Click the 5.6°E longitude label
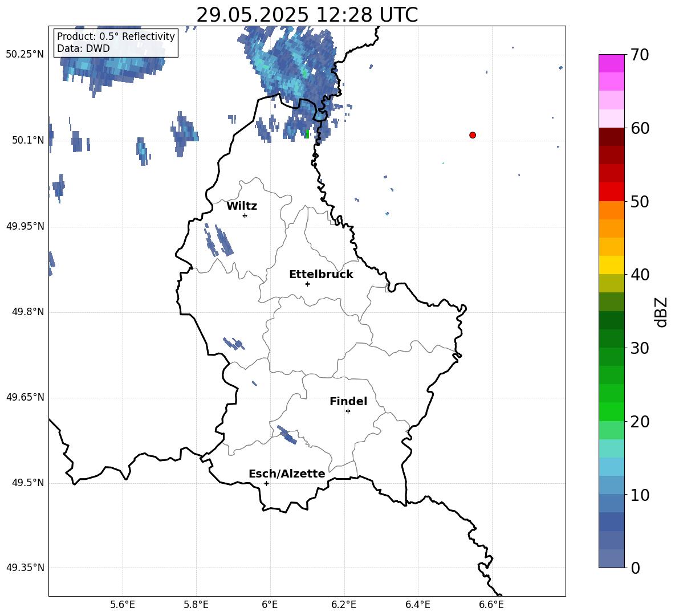The height and width of the screenshot is (616, 675). [123, 605]
